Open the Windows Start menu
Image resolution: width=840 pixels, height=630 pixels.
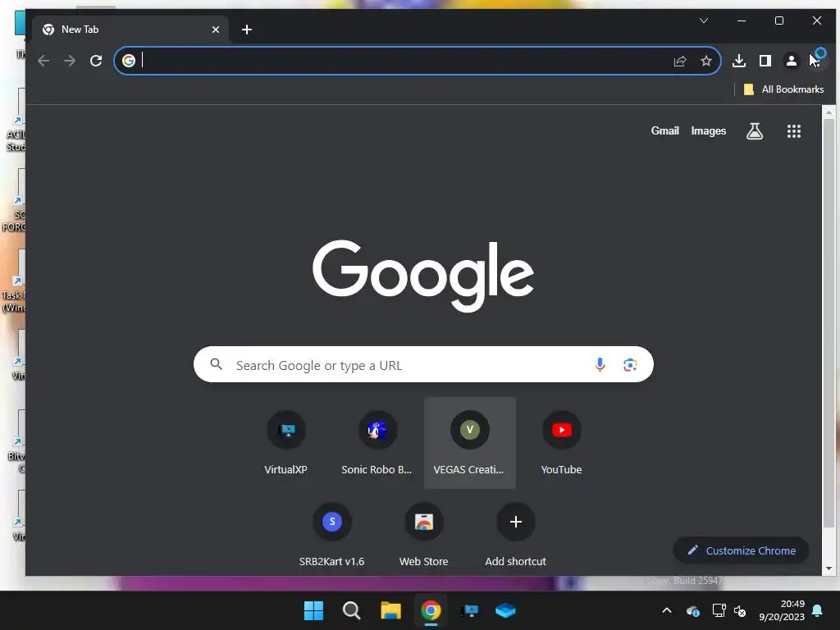(313, 610)
